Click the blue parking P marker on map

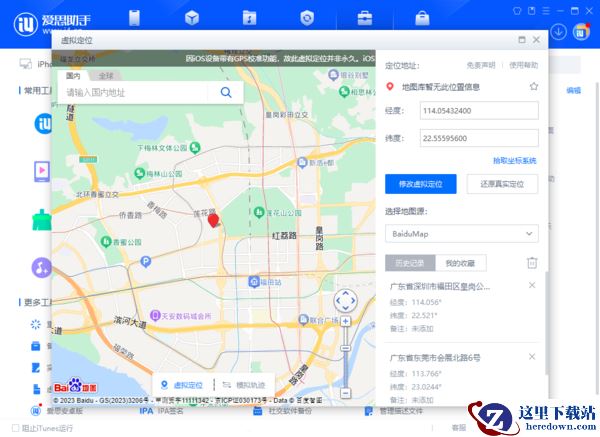tap(145, 262)
